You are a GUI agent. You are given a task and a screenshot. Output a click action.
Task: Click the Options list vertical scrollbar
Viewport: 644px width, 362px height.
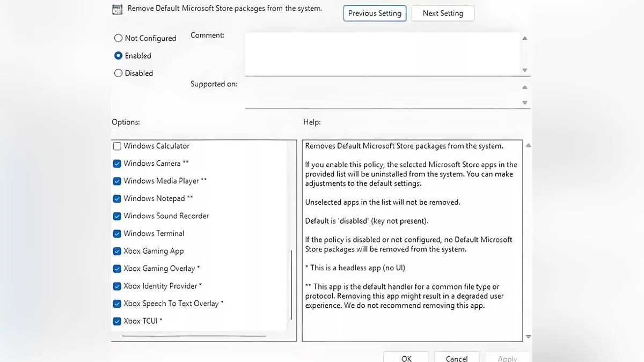pyautogui.click(x=291, y=284)
